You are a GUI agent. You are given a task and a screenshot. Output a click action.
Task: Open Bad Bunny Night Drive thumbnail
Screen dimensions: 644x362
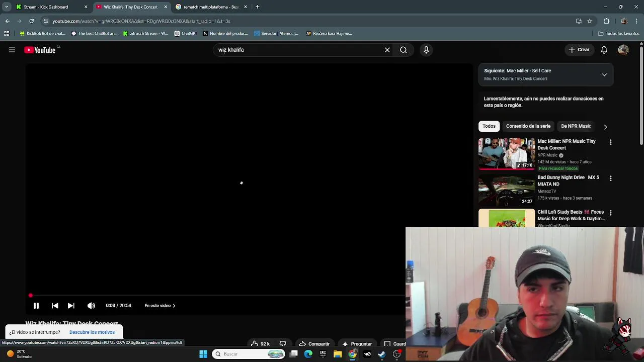[507, 190]
